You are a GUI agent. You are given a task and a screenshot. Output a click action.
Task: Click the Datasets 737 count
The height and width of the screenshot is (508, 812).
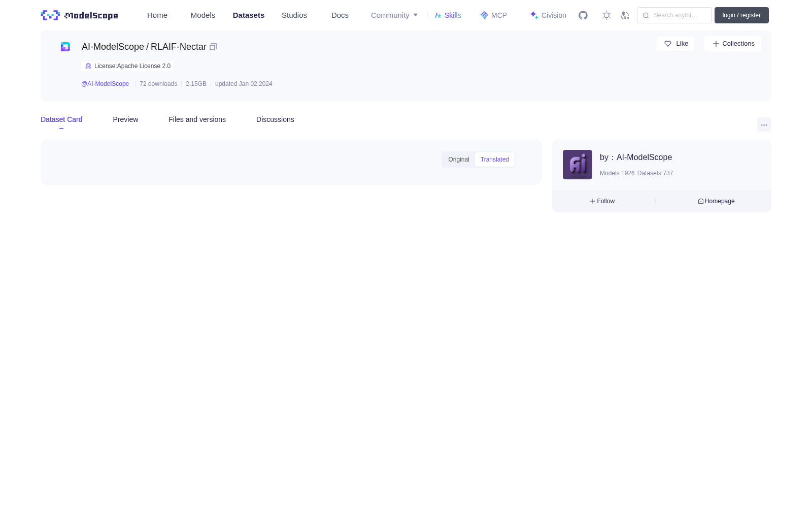point(655,173)
